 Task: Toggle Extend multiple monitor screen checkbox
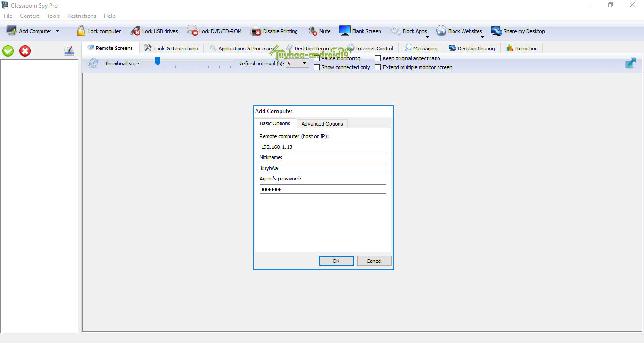coord(378,67)
